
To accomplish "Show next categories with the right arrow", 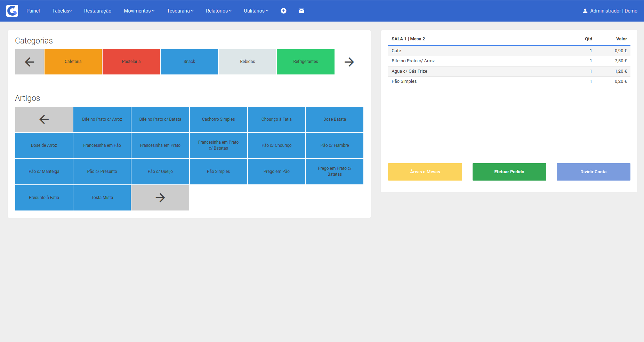I will (349, 62).
